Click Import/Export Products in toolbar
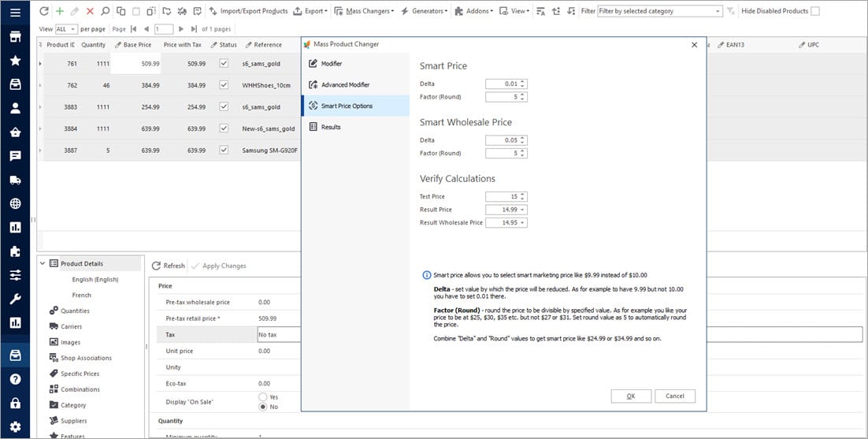Image resolution: width=868 pixels, height=439 pixels. 249,11
